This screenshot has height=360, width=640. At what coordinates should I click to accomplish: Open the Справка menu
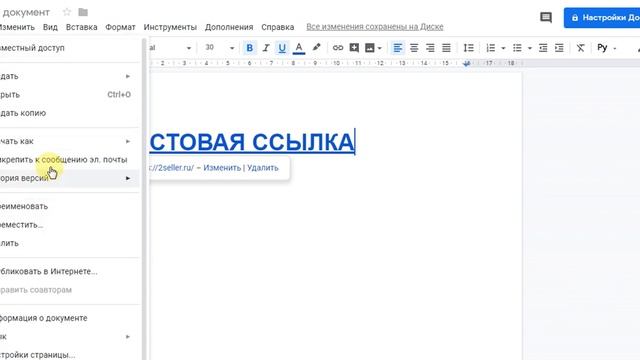[x=278, y=27]
